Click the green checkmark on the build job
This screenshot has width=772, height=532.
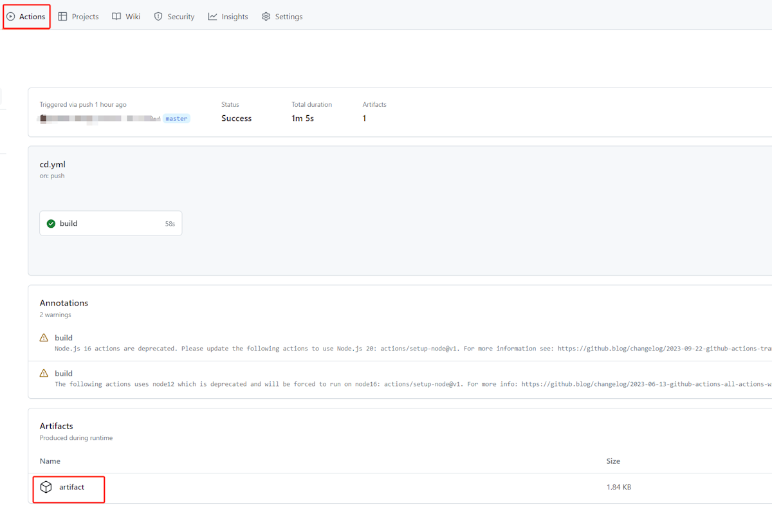(50, 223)
